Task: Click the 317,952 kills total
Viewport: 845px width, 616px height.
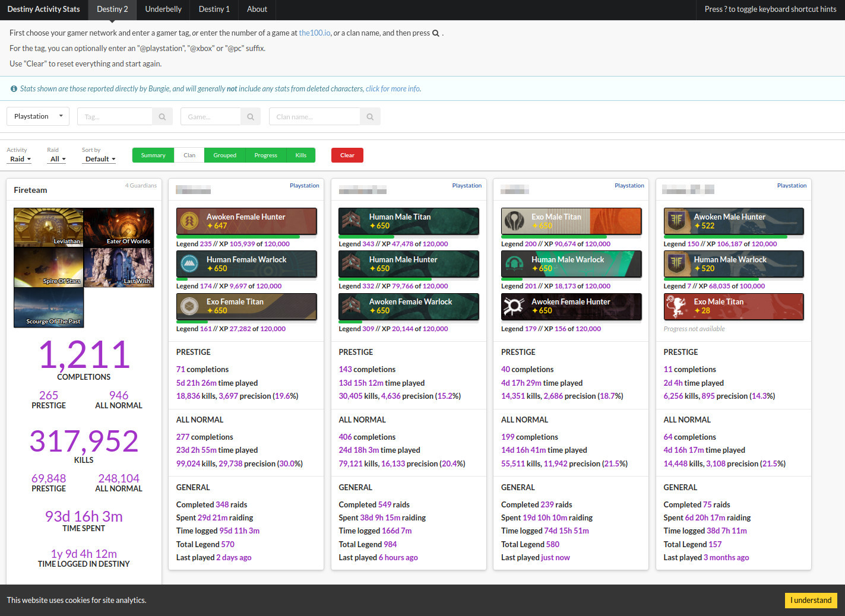Action: (84, 442)
